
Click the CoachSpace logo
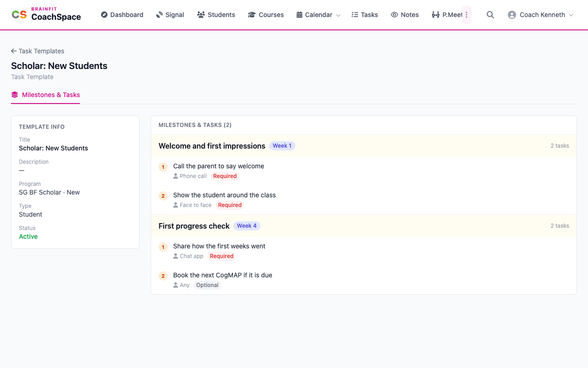point(46,15)
